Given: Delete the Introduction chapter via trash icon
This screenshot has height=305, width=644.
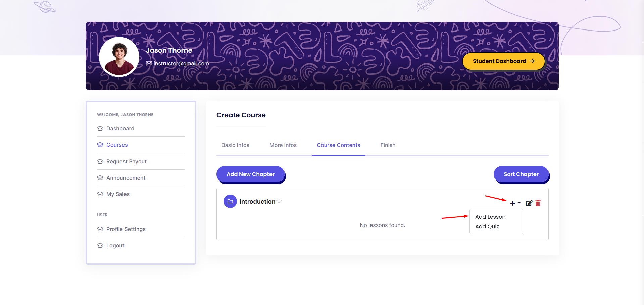Looking at the screenshot, I should (538, 203).
